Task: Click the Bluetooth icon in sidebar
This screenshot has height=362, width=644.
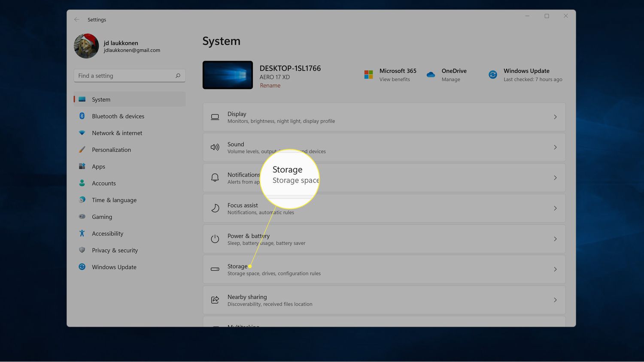Action: pyautogui.click(x=82, y=116)
